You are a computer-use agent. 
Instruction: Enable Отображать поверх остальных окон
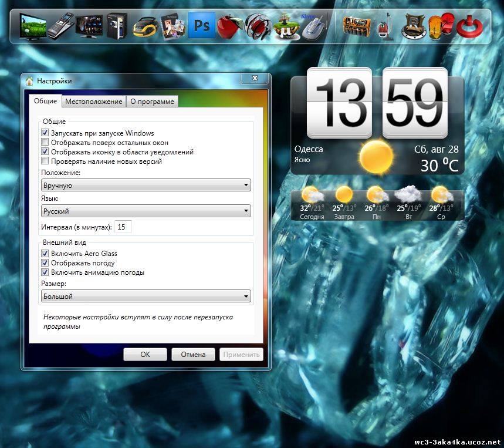(45, 143)
